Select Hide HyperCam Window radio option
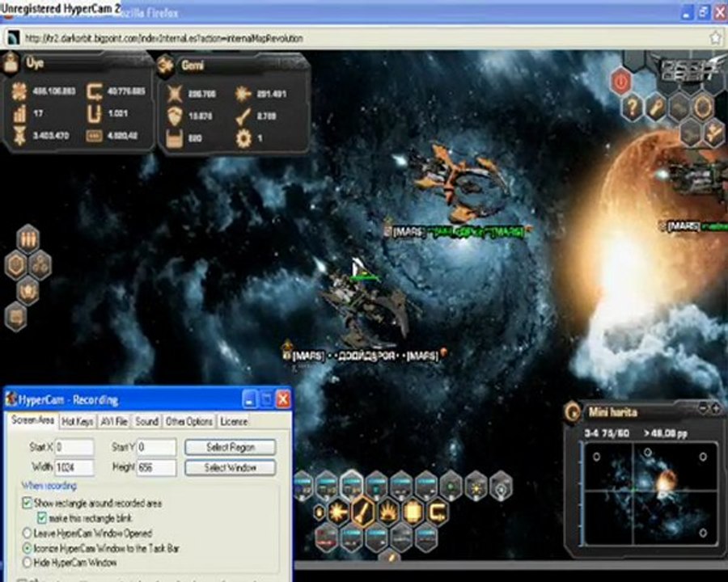The height and width of the screenshot is (582, 728). coord(27,563)
